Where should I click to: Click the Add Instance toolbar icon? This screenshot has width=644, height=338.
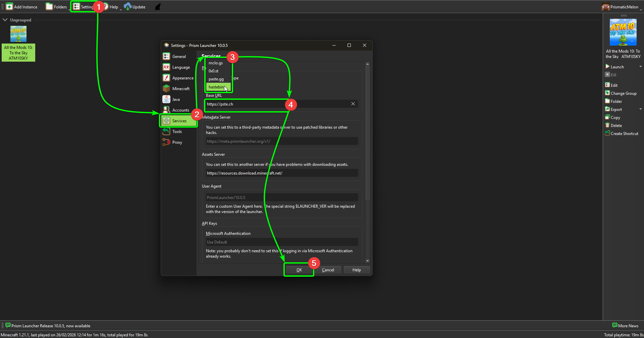coord(9,6)
